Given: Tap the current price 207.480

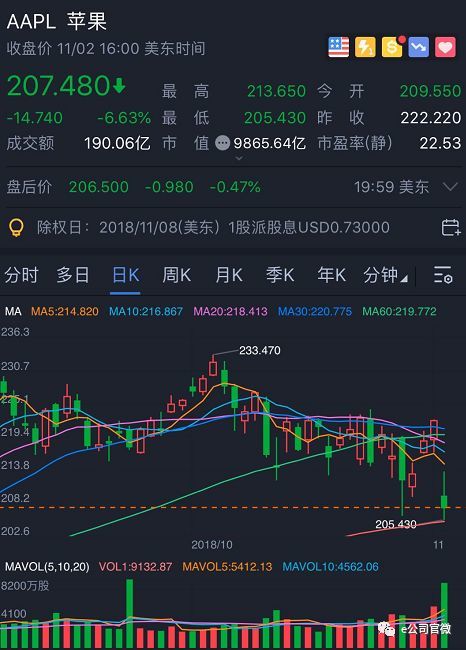Looking at the screenshot, I should 59,86.
